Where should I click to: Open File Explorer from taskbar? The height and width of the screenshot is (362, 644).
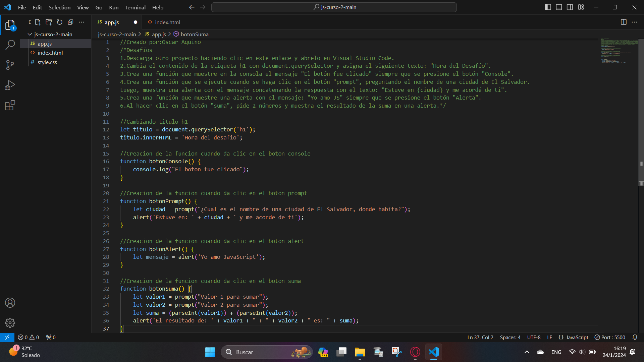tap(360, 352)
